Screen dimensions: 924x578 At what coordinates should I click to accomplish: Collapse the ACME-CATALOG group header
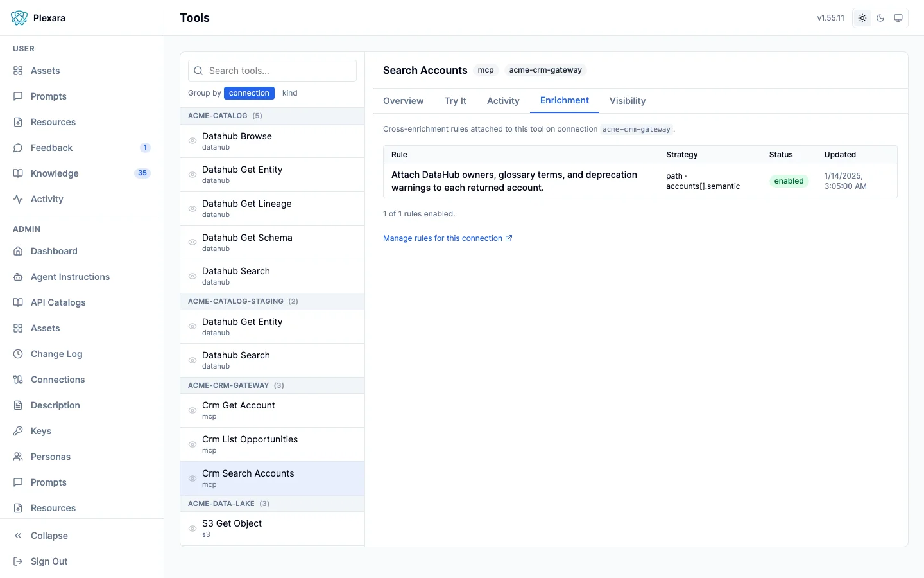(273, 116)
